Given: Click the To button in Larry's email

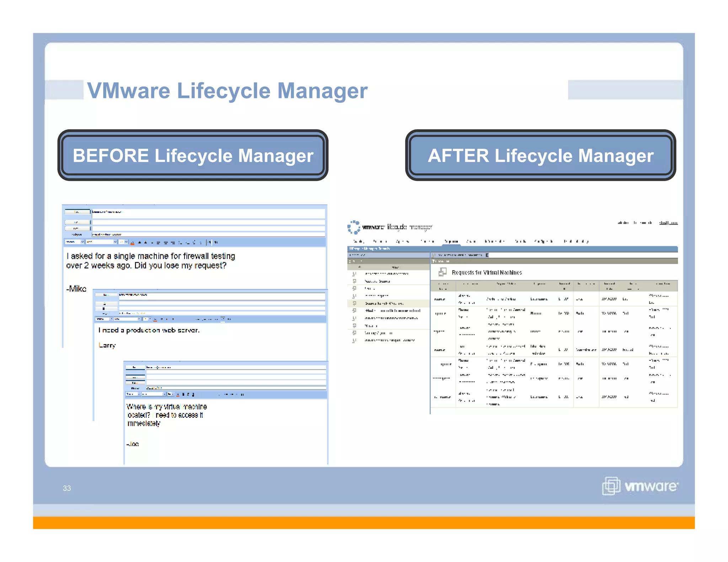Looking at the screenshot, I should 106,295.
